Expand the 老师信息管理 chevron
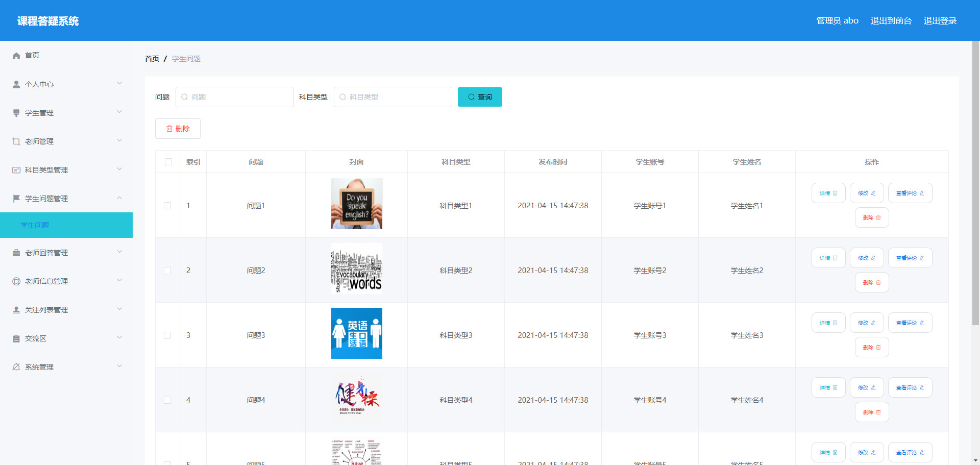 click(x=119, y=280)
